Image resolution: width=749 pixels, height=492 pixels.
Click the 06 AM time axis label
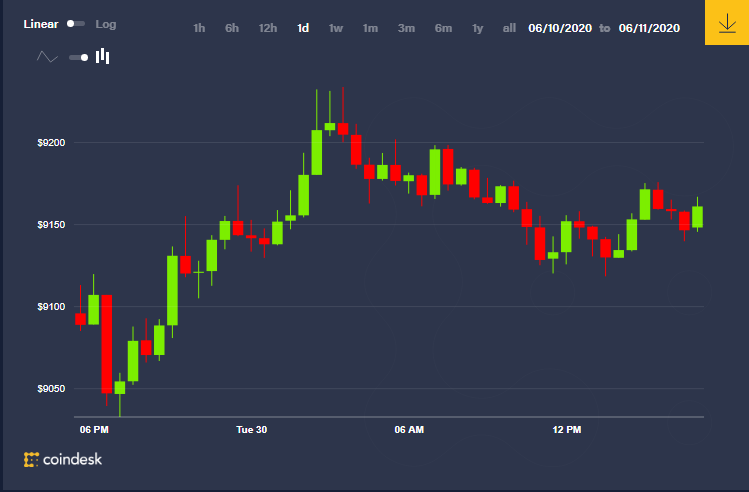[409, 429]
